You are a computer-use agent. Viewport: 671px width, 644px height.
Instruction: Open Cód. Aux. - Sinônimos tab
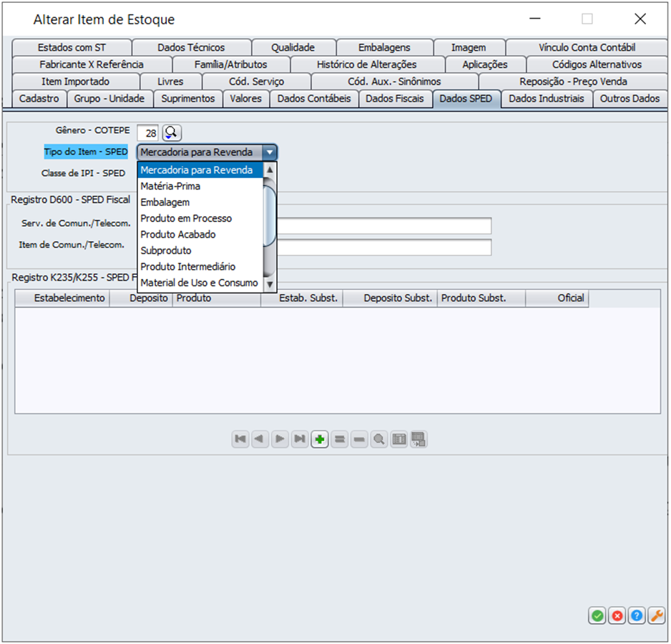click(x=394, y=82)
